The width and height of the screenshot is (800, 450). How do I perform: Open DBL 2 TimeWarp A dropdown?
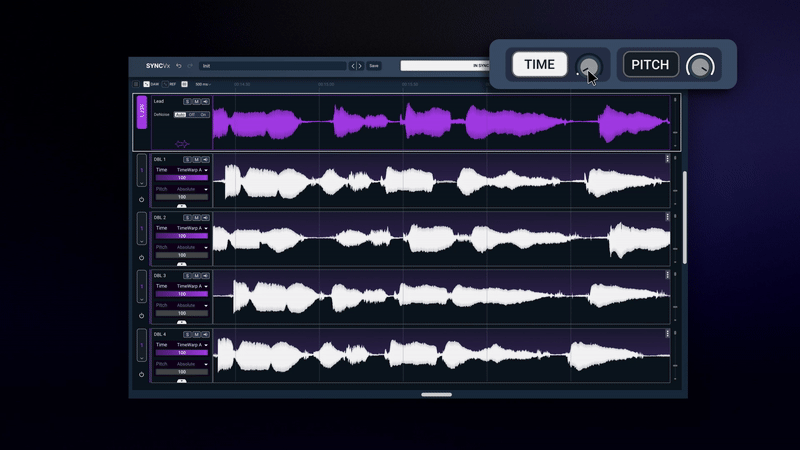[192, 228]
